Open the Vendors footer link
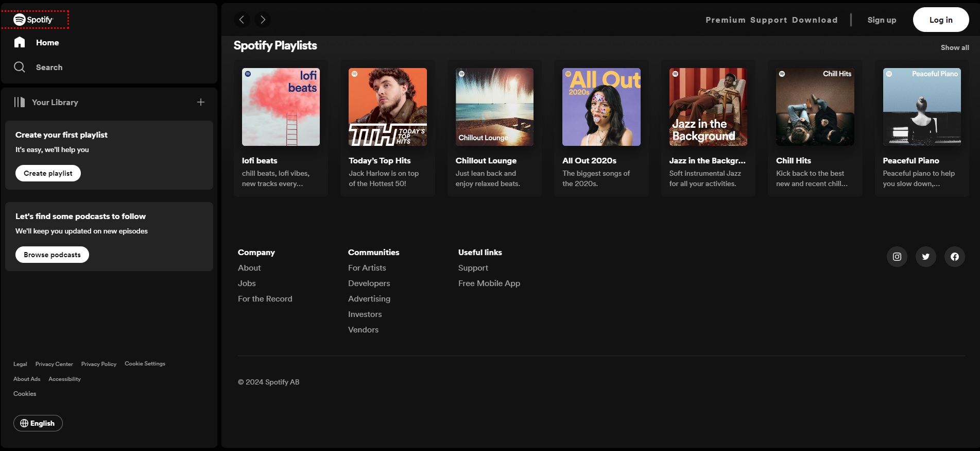980x451 pixels. (x=364, y=330)
